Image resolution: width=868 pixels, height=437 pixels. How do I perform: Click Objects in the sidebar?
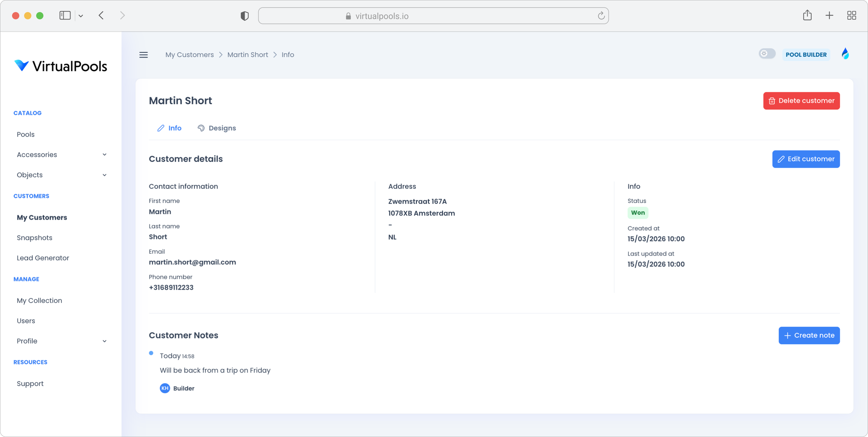pyautogui.click(x=30, y=175)
